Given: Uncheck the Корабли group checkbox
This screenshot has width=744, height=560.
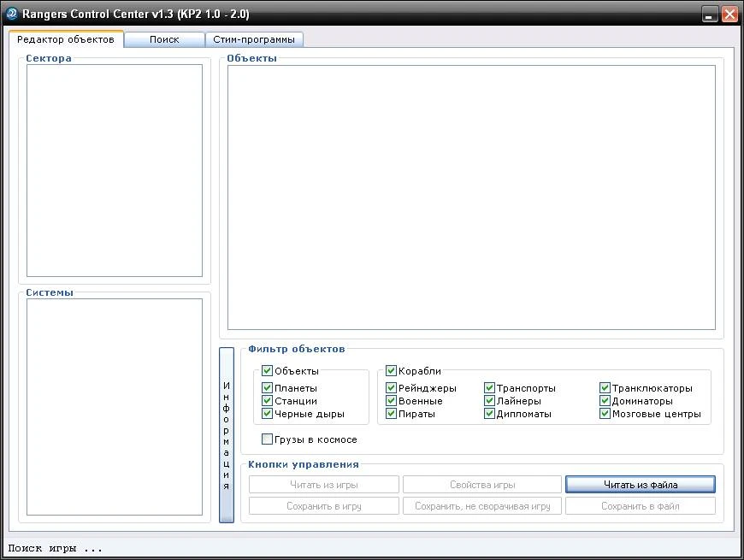Looking at the screenshot, I should (x=392, y=371).
